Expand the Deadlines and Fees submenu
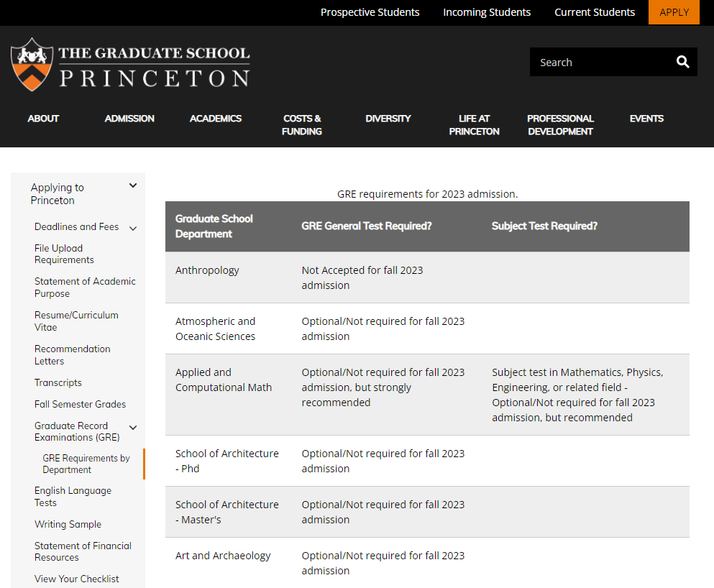 click(x=133, y=228)
